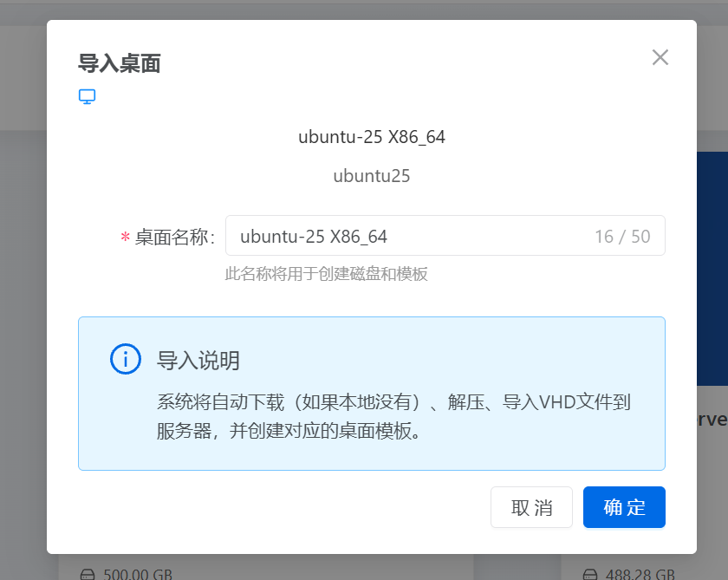Click the disk icon next to 500.00 GB
This screenshot has width=728, height=580.
(x=89, y=574)
